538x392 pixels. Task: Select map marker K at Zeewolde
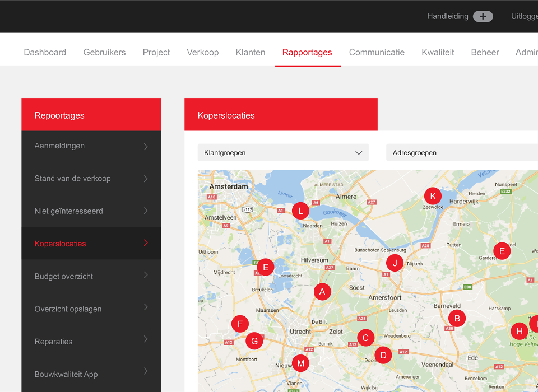[x=432, y=196]
